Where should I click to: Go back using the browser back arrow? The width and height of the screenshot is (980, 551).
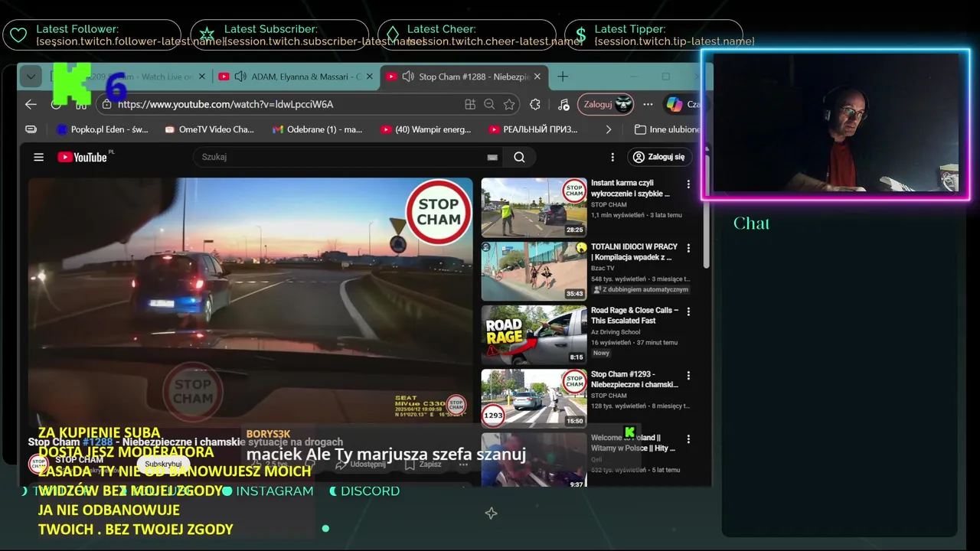(x=31, y=104)
